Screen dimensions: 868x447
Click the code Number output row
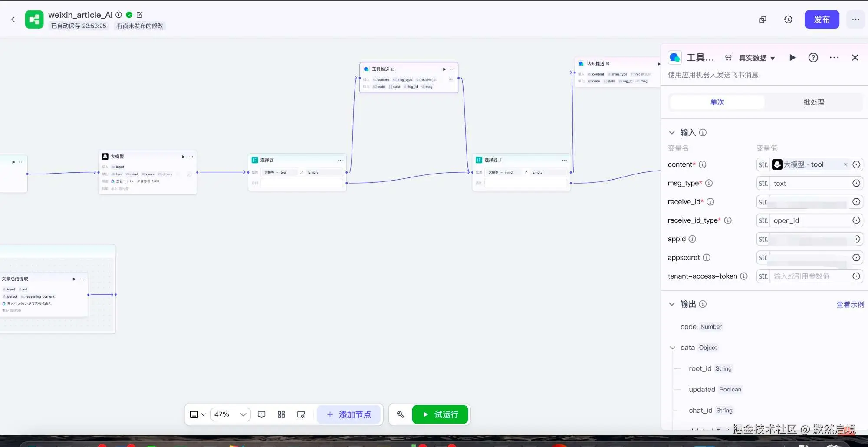click(x=701, y=327)
